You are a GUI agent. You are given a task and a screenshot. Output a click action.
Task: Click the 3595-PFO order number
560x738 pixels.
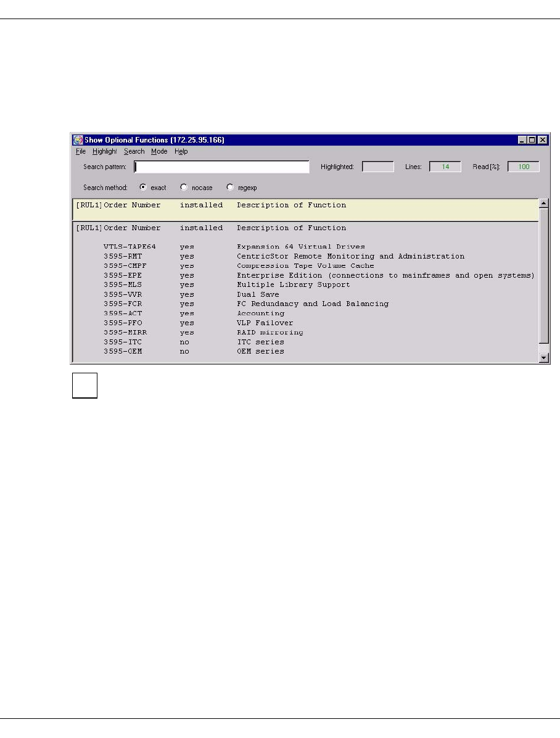pos(123,323)
